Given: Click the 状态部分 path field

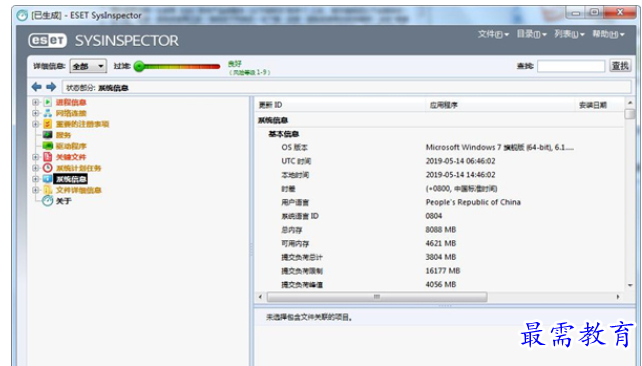Looking at the screenshot, I should point(346,87).
